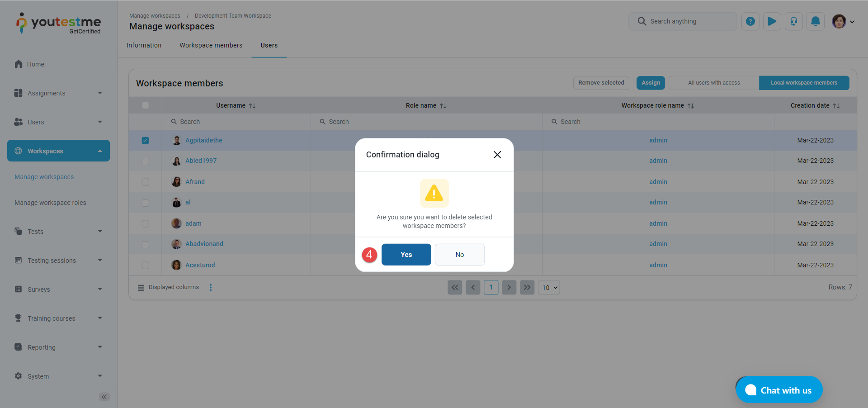
Task: Check the Afrand row checkbox
Action: pos(145,182)
